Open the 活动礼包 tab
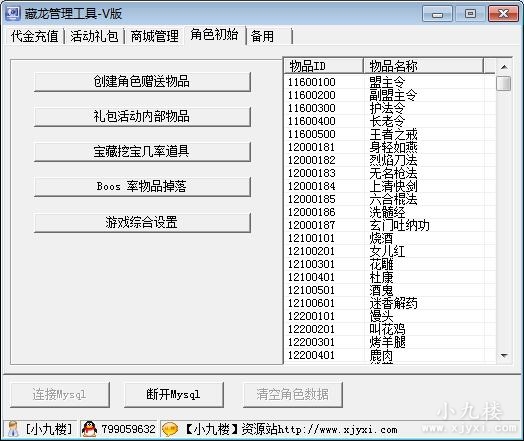This screenshot has height=441, width=524. pos(94,36)
